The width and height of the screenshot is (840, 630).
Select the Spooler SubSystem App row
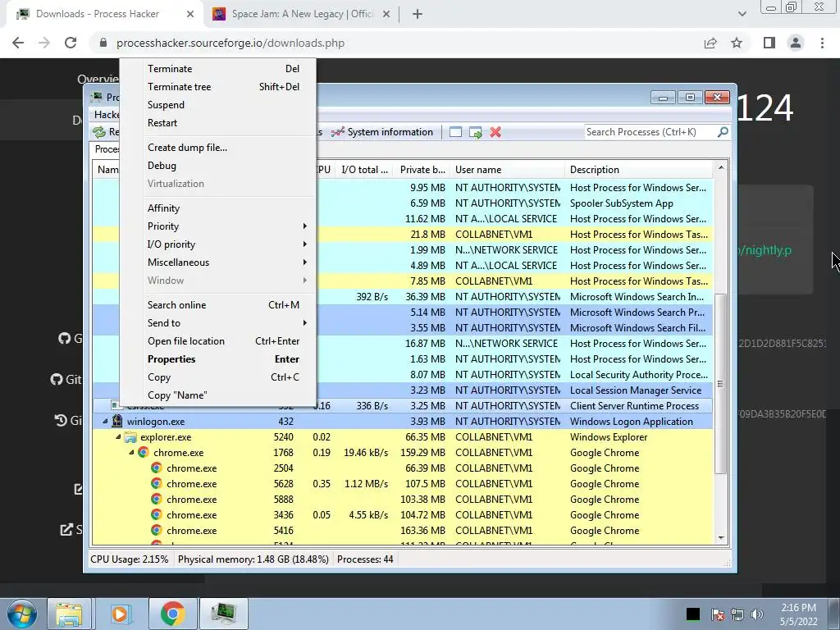[x=514, y=203]
